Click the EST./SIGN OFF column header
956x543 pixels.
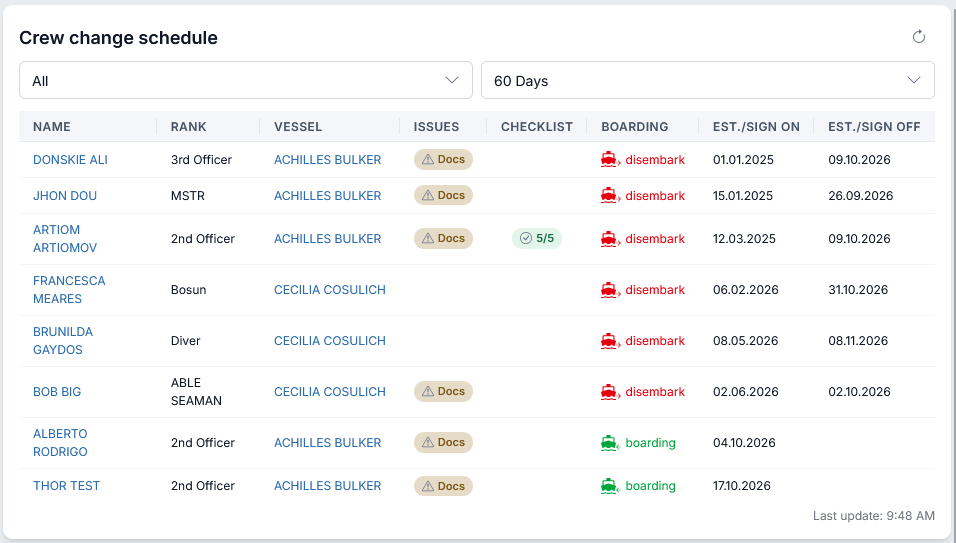click(874, 127)
